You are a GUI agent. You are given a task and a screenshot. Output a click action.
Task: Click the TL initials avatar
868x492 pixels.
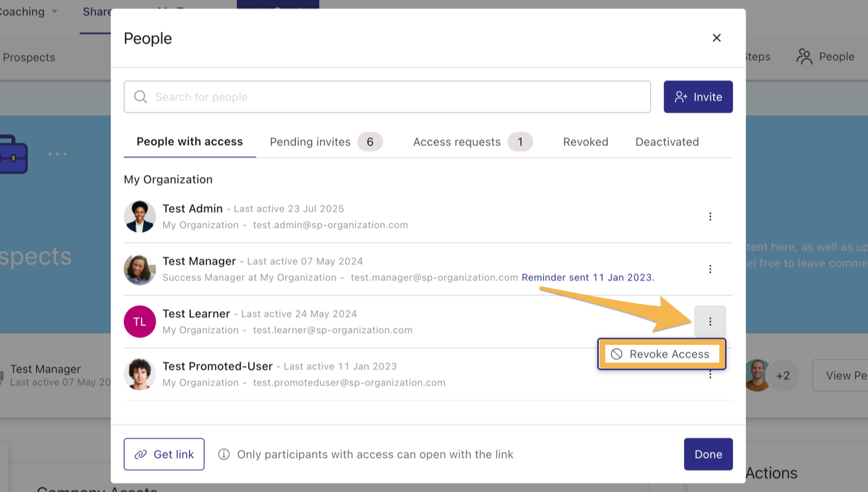point(140,321)
